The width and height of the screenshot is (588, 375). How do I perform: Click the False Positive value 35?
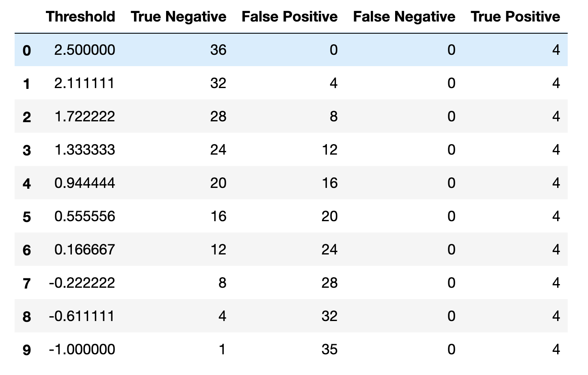[329, 349]
